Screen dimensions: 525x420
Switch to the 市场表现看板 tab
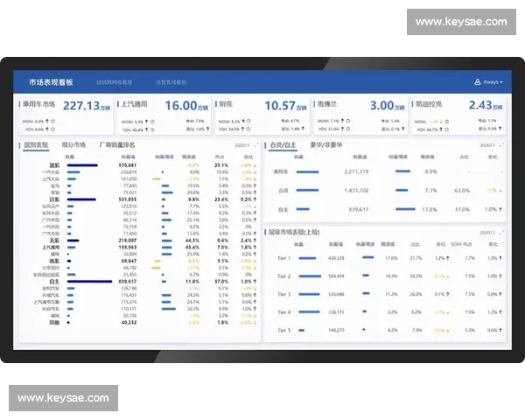coord(51,82)
